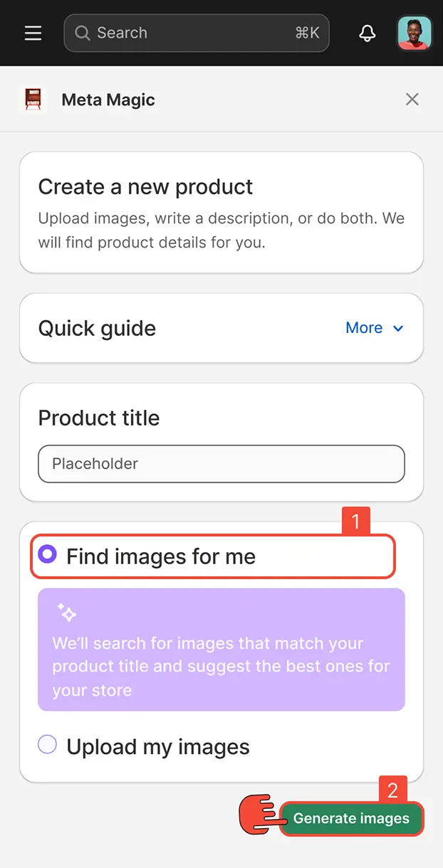Click the Meta Magic app logo

(x=33, y=100)
